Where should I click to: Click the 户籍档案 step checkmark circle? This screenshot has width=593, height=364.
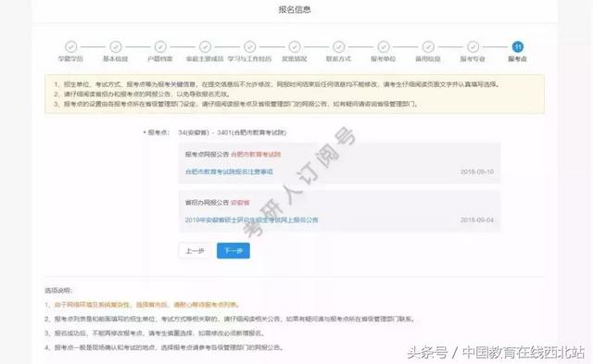[x=160, y=47]
